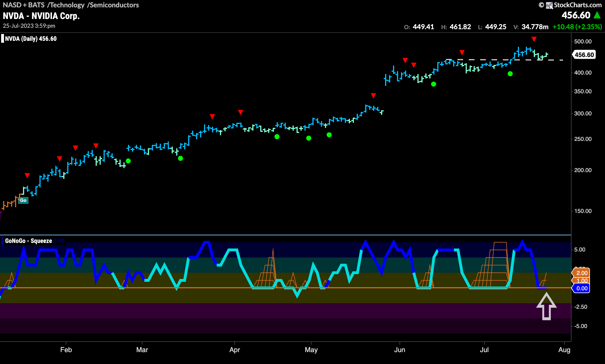
Task: Click the NASD + BATS exchange text
Action: 24,5
